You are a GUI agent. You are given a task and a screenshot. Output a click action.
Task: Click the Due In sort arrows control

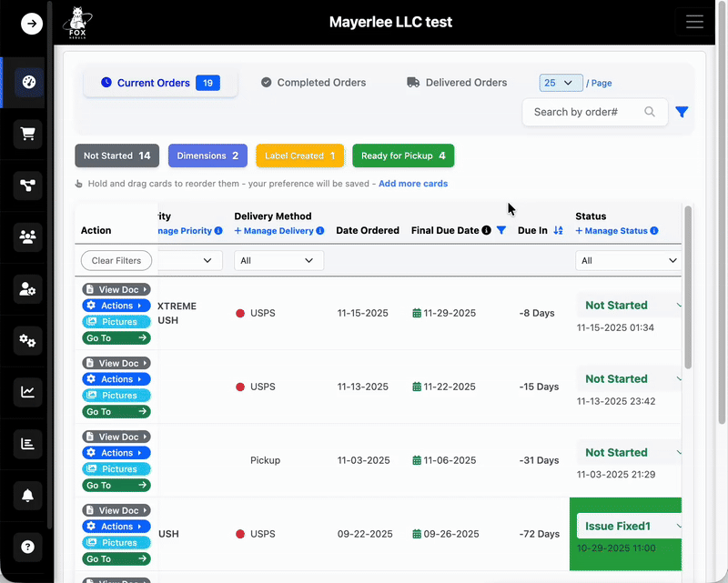[561, 230]
